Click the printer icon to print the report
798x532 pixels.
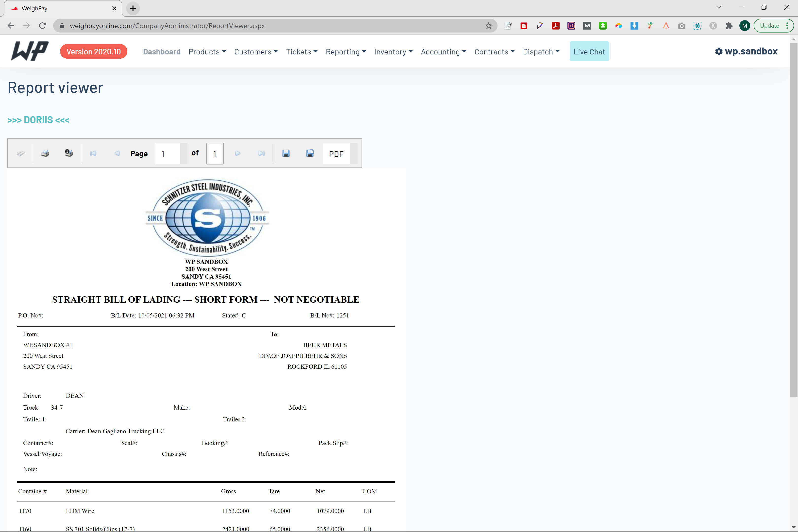click(x=45, y=153)
